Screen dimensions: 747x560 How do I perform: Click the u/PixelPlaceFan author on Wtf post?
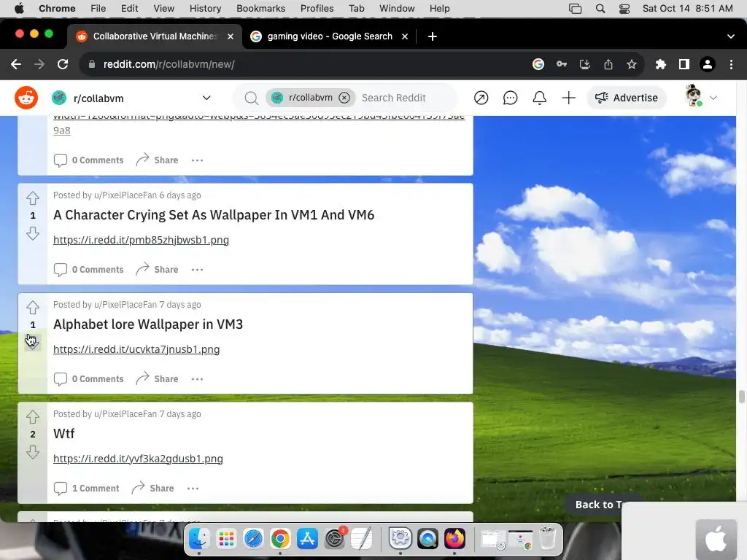125,414
